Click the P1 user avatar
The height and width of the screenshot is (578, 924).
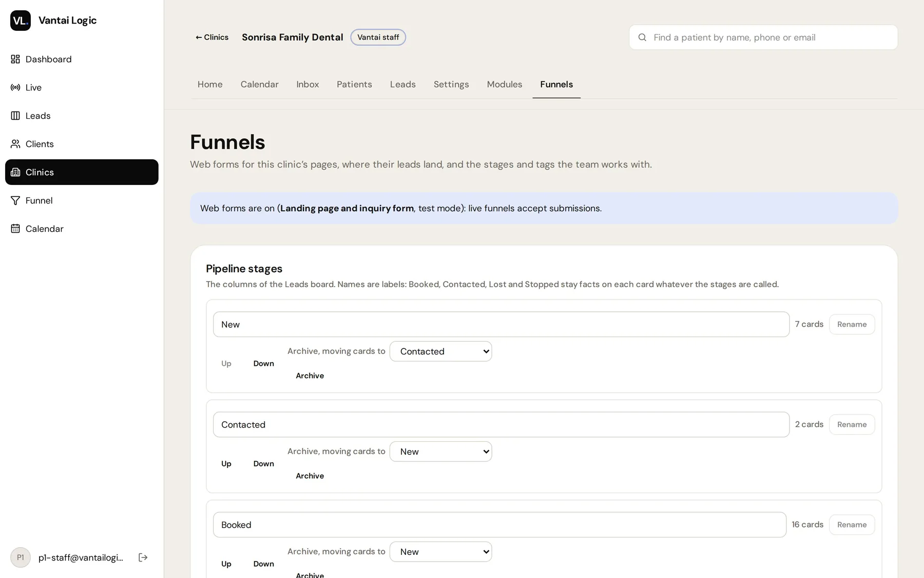click(21, 557)
